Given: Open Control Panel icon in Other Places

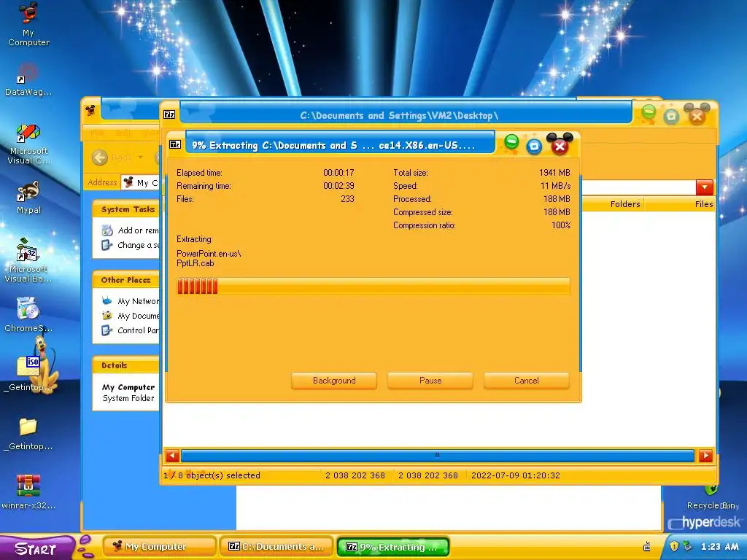Looking at the screenshot, I should [x=107, y=330].
